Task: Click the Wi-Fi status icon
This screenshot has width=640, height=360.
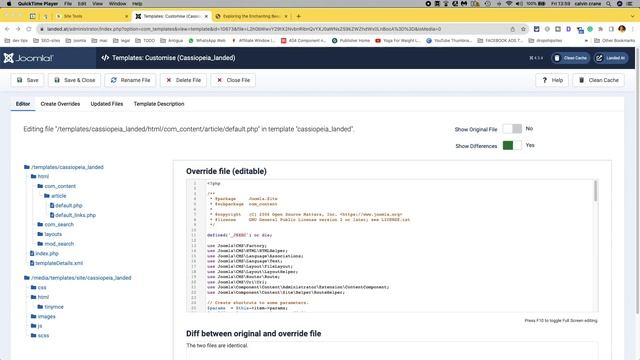Action: (509, 4)
